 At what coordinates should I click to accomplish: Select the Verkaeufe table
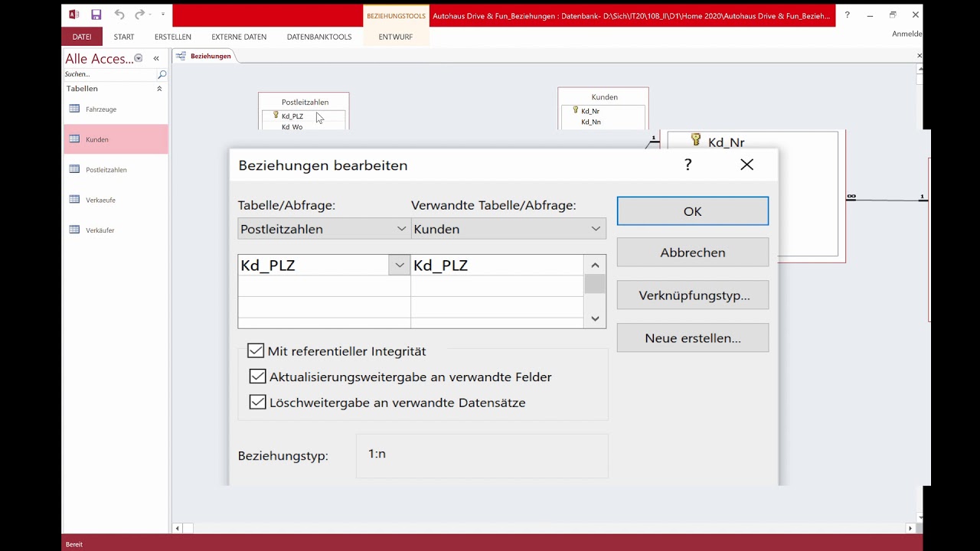tap(116, 200)
